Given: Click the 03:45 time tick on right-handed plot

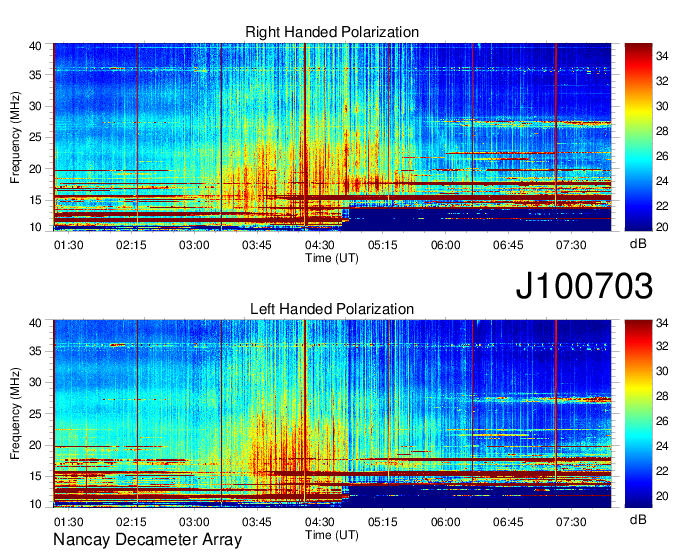Looking at the screenshot, I should [x=257, y=245].
